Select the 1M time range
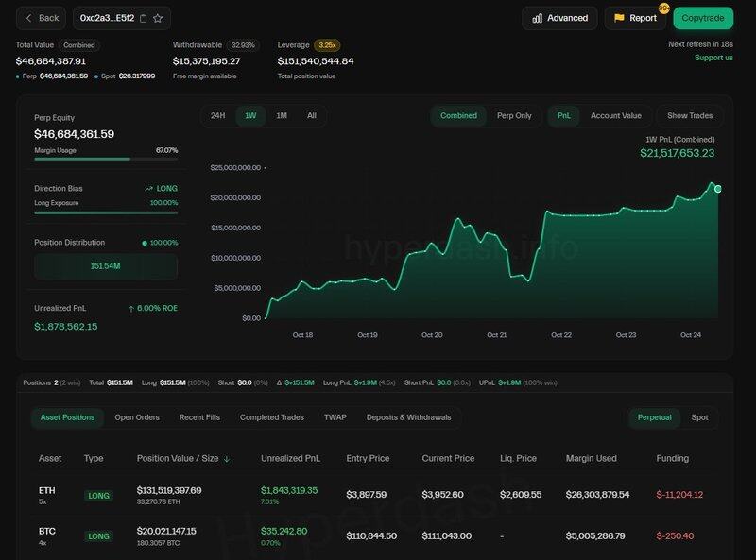 (282, 116)
